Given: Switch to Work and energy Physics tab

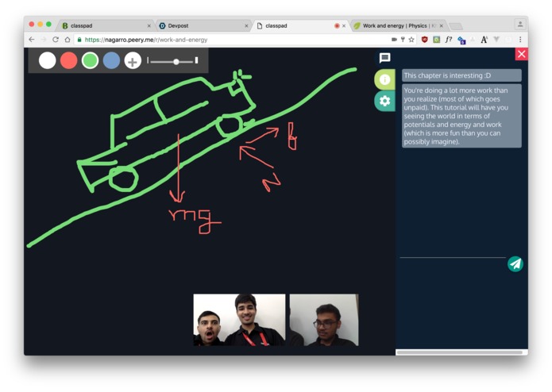Looking at the screenshot, I should (400, 25).
